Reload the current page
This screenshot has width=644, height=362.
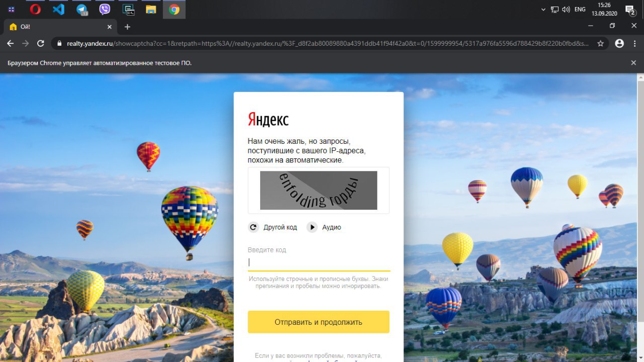coord(41,44)
